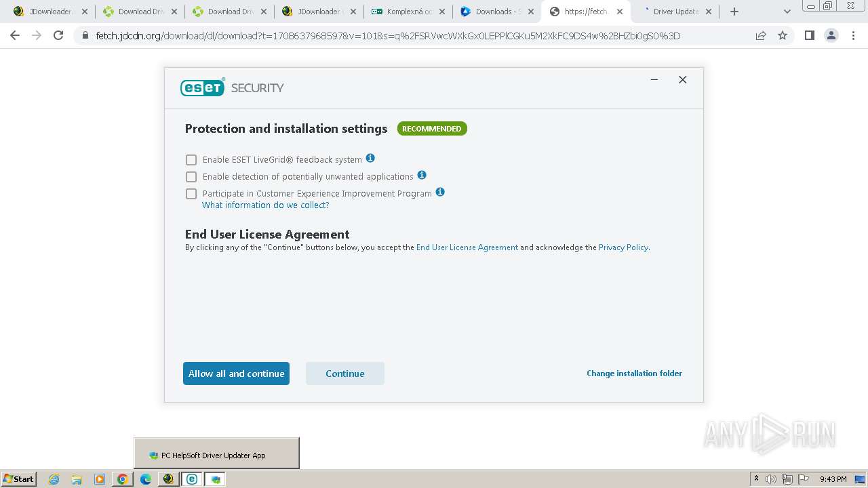Screen dimensions: 868x488
Task: Switch to JDownloader taskbar button
Action: 168,479
